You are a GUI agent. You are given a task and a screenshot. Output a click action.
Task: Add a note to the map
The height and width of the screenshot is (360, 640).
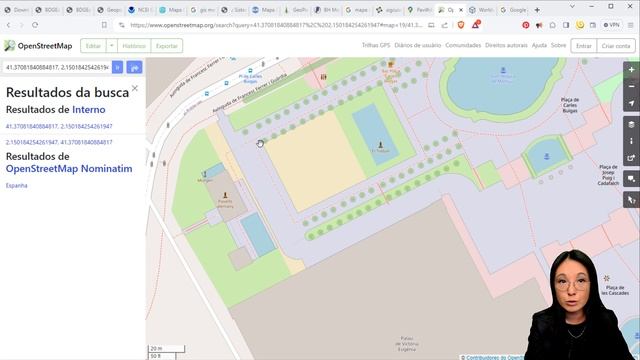click(631, 179)
